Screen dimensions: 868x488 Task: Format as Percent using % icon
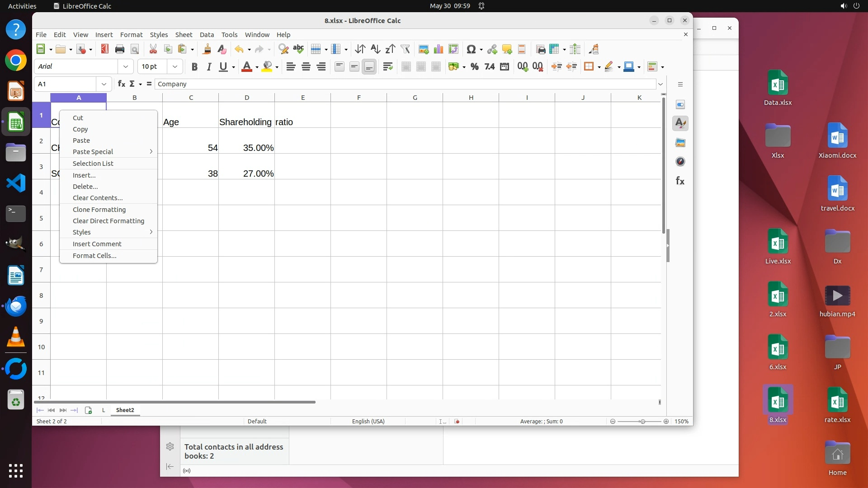pos(474,67)
